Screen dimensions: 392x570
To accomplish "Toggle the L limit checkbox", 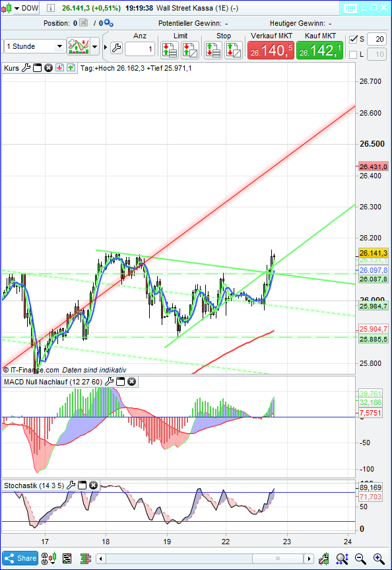I will (x=353, y=55).
